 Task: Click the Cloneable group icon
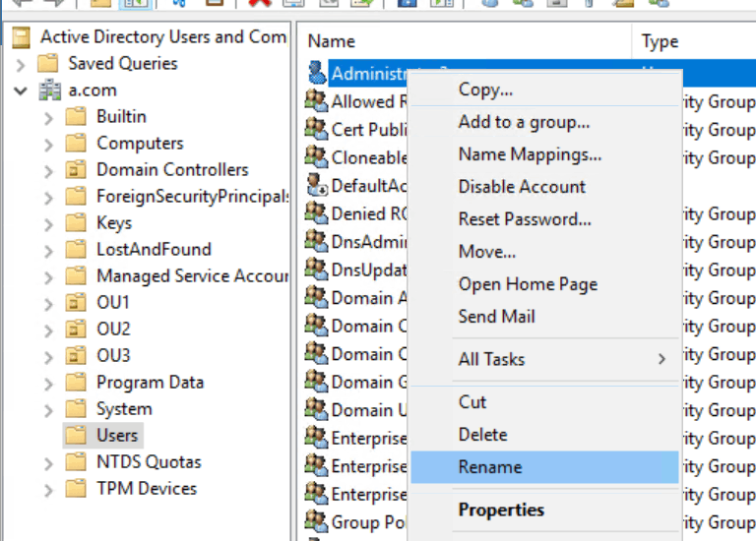[x=316, y=157]
